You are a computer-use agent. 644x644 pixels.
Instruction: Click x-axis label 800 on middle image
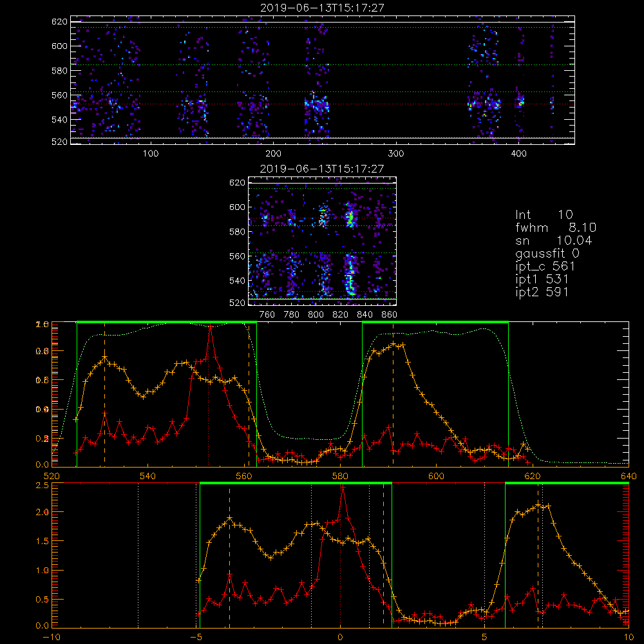(316, 315)
